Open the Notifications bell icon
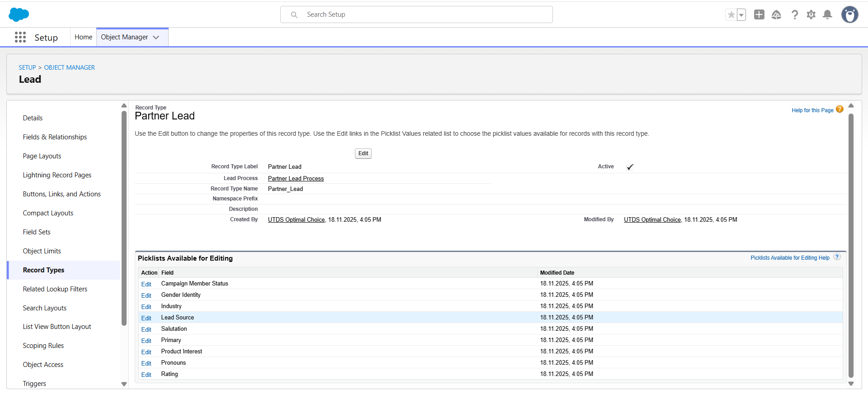 click(x=827, y=14)
